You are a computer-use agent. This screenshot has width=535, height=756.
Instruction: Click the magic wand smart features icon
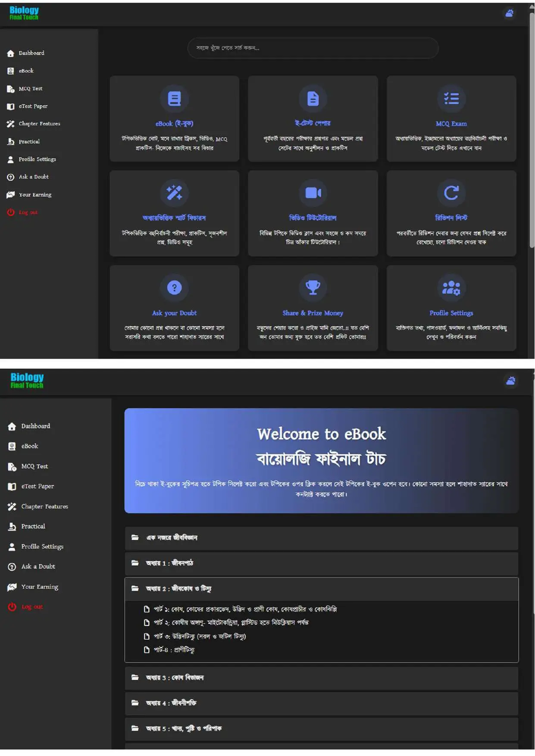click(x=174, y=193)
